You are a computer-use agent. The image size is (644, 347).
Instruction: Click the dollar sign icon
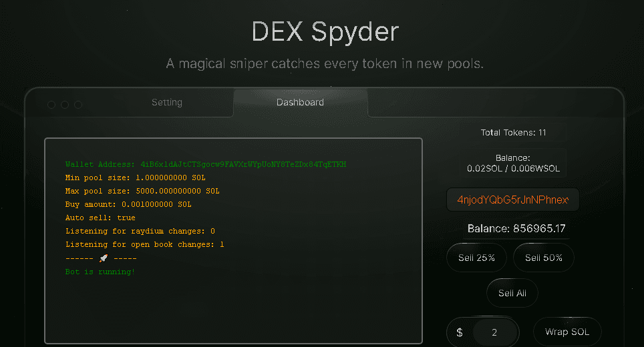pyautogui.click(x=460, y=332)
